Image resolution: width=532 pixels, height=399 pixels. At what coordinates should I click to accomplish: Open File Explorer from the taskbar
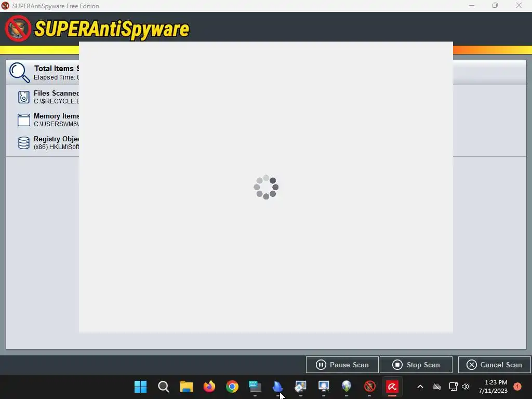(187, 387)
